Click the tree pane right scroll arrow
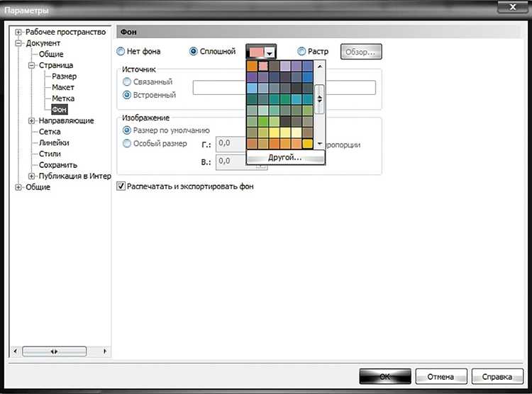 (105, 351)
